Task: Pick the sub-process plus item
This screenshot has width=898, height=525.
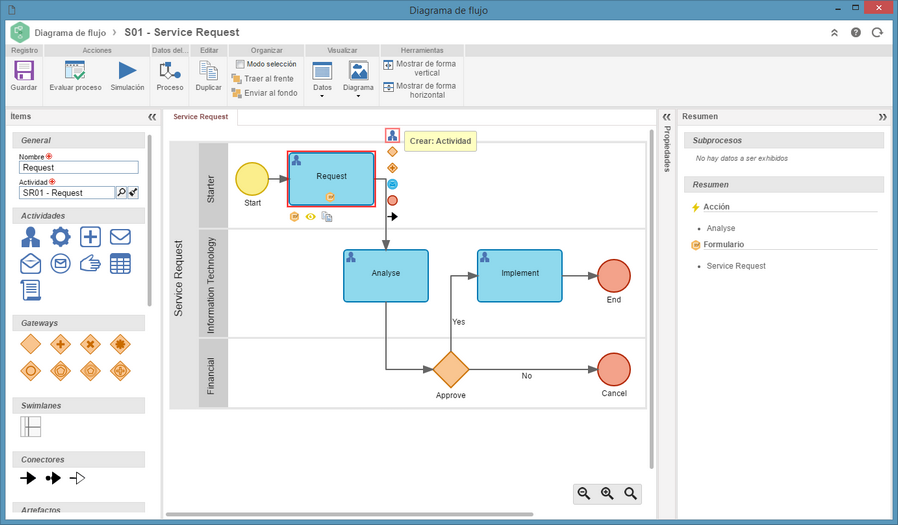Action: tap(90, 236)
